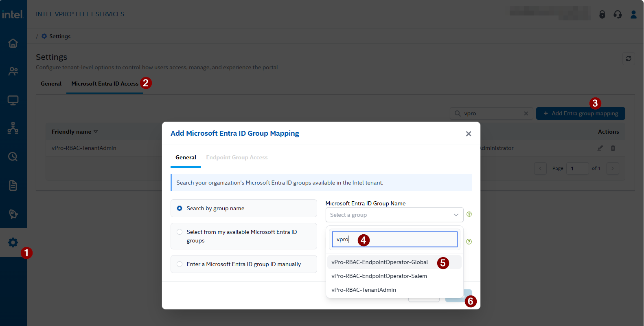Open the Home icon in sidebar
Screen dimensions: 644x326
tap(13, 43)
